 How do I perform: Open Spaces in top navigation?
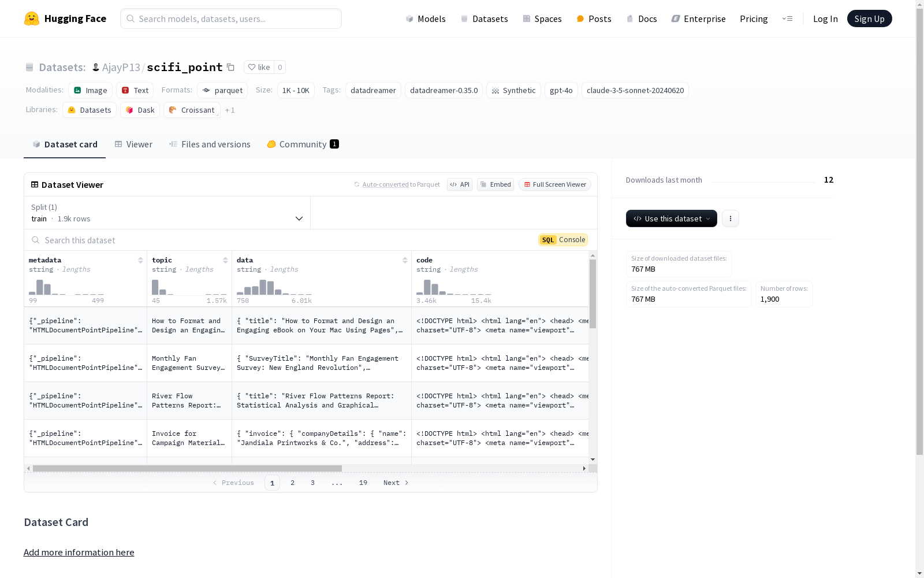(x=542, y=18)
